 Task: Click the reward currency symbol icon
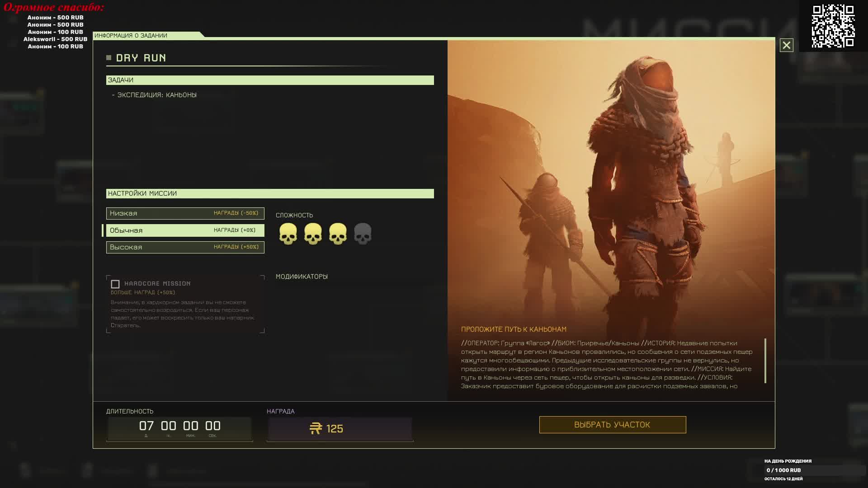[x=316, y=428]
